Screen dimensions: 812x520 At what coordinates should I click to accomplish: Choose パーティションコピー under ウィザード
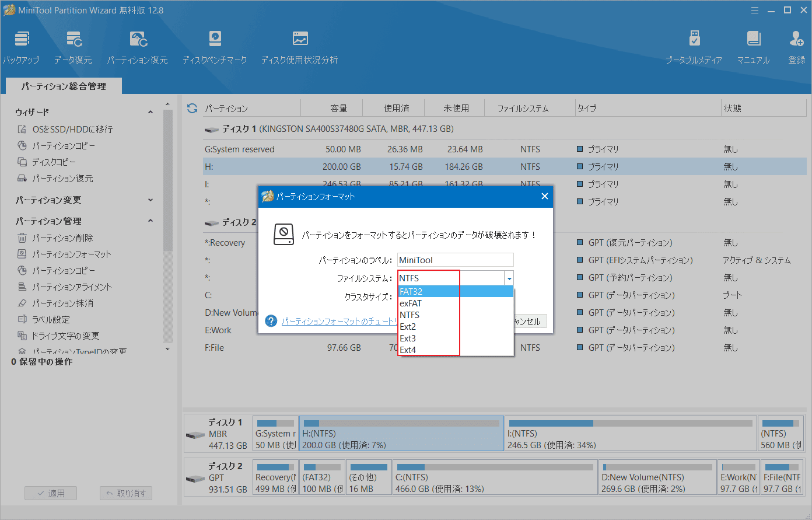pyautogui.click(x=56, y=145)
